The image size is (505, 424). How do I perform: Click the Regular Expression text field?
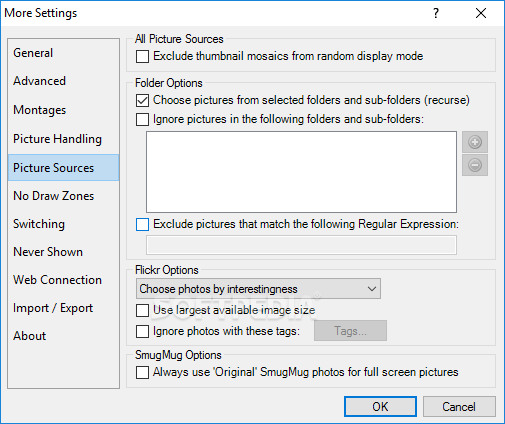301,245
